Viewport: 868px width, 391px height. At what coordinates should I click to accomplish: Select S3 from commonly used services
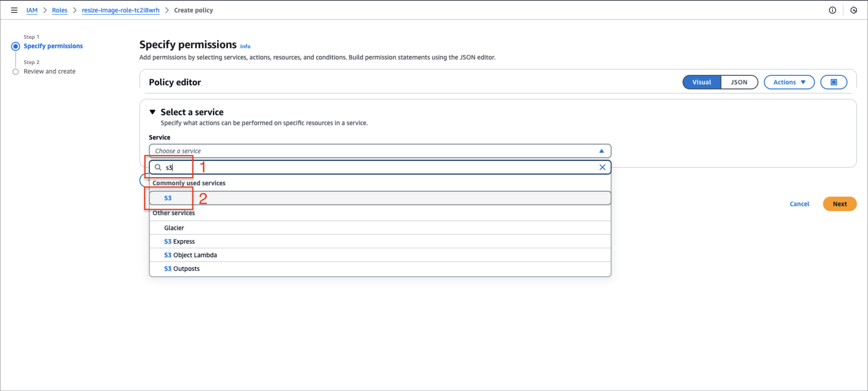pos(168,198)
